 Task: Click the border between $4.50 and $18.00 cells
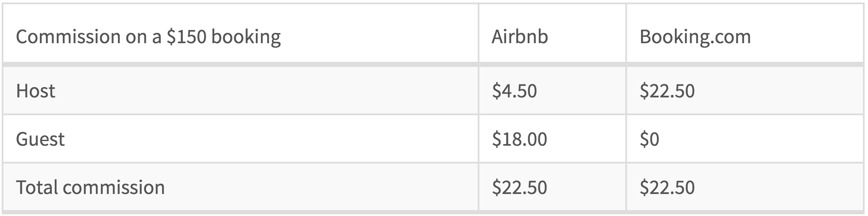tap(552, 114)
